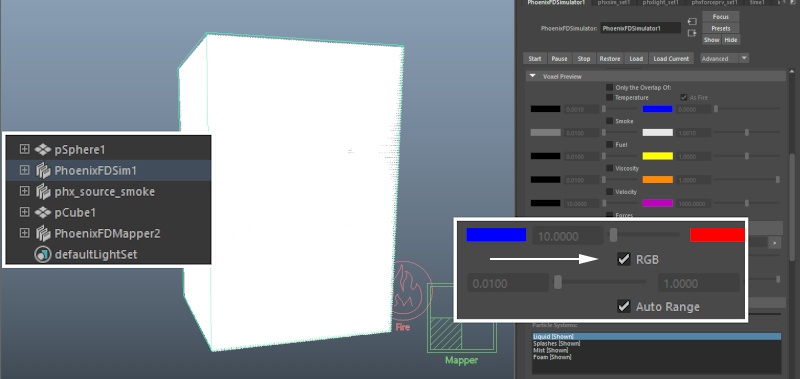Click the Load Current button

pos(671,58)
